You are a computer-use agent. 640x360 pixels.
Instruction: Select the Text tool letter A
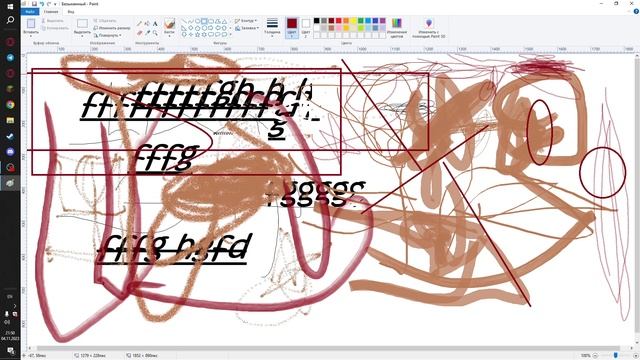click(155, 24)
